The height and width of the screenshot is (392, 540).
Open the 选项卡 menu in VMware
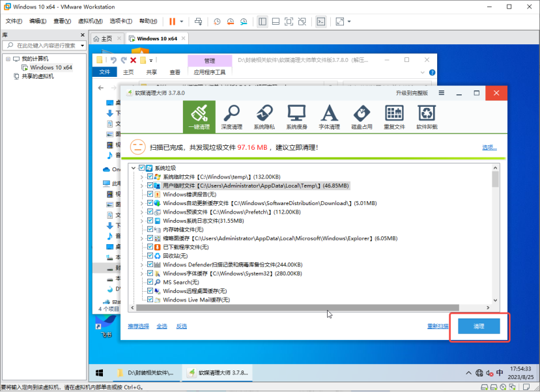point(121,21)
